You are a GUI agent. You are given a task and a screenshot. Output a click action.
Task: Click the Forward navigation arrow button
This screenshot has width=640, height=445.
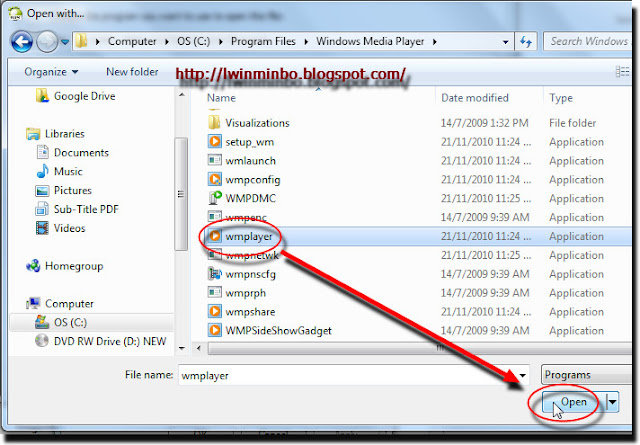click(x=47, y=42)
